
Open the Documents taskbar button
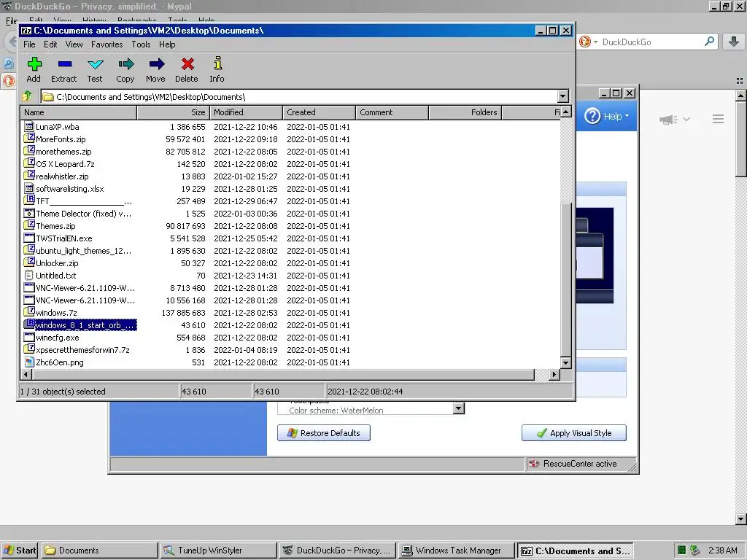click(99, 550)
